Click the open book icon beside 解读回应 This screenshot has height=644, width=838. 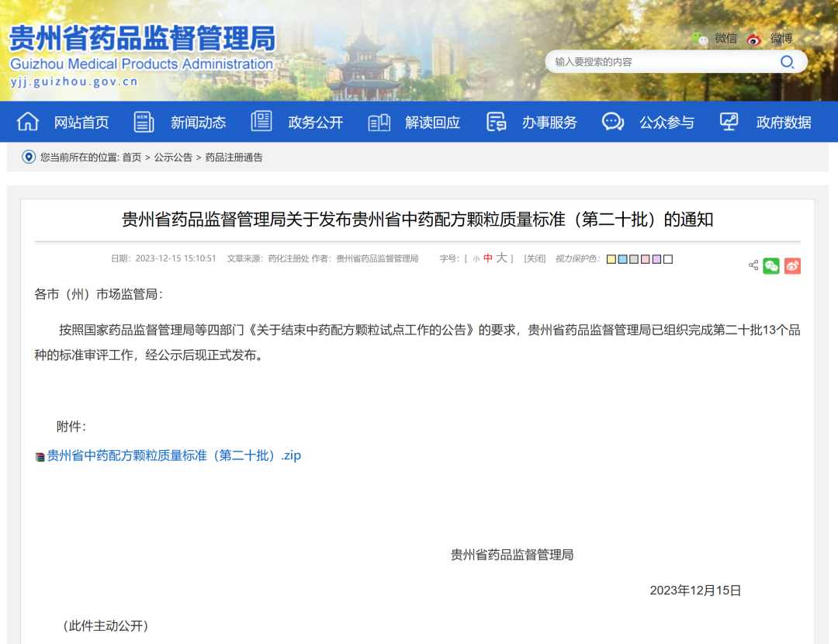pos(379,123)
